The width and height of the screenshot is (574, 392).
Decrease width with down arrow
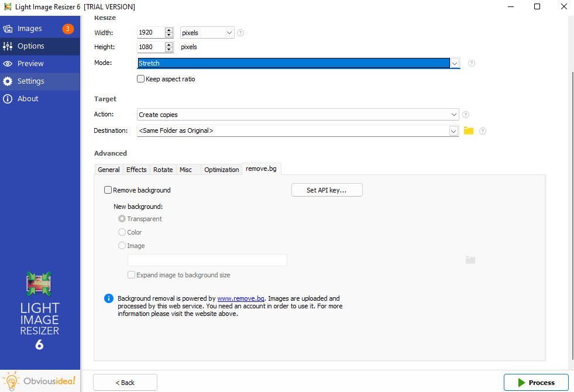169,35
